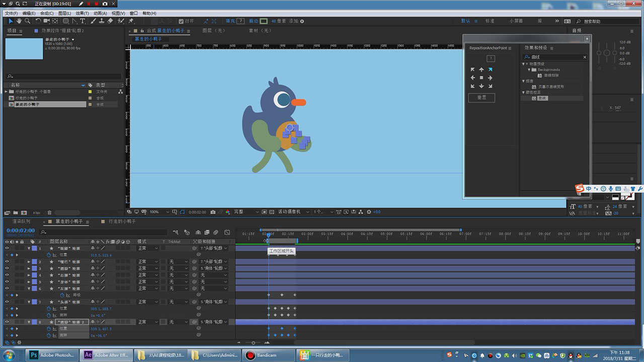Click the 描边 stroke color swatch

click(264, 21)
